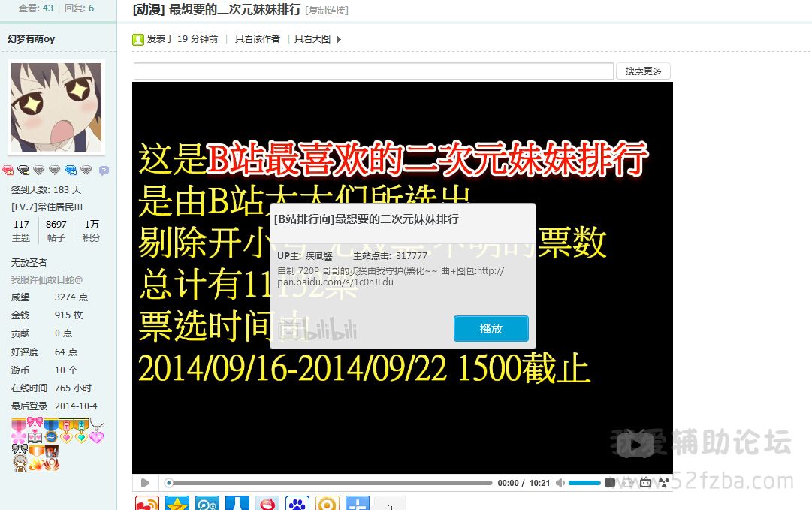Click the blue 播放 button in the popup
Image resolution: width=812 pixels, height=510 pixels.
click(x=491, y=328)
